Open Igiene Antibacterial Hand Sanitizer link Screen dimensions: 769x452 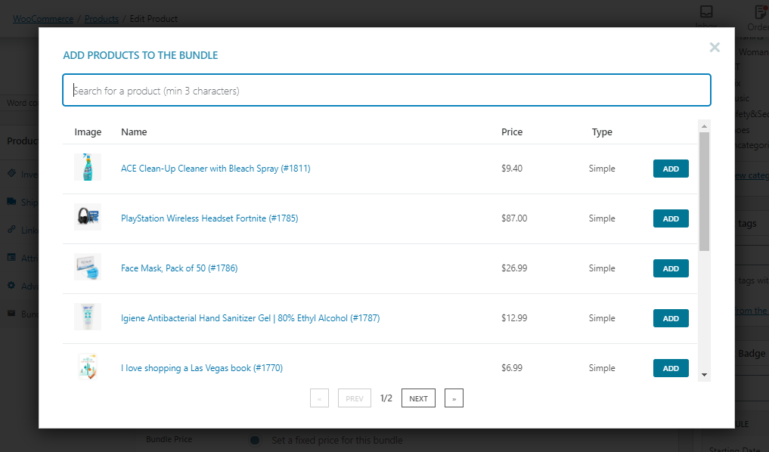click(250, 318)
